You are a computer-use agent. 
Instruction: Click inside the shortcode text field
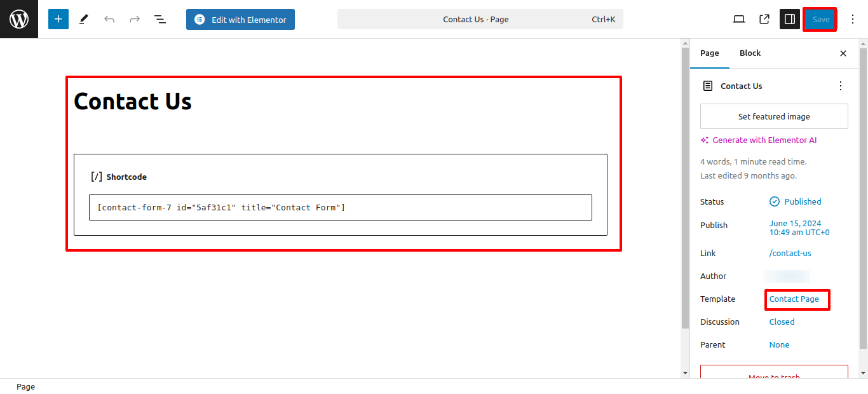click(341, 208)
